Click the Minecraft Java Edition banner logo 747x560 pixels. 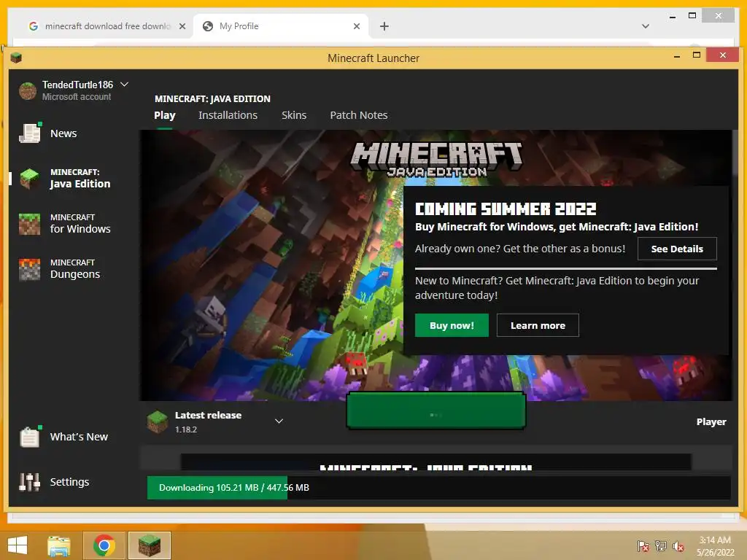[x=436, y=160]
